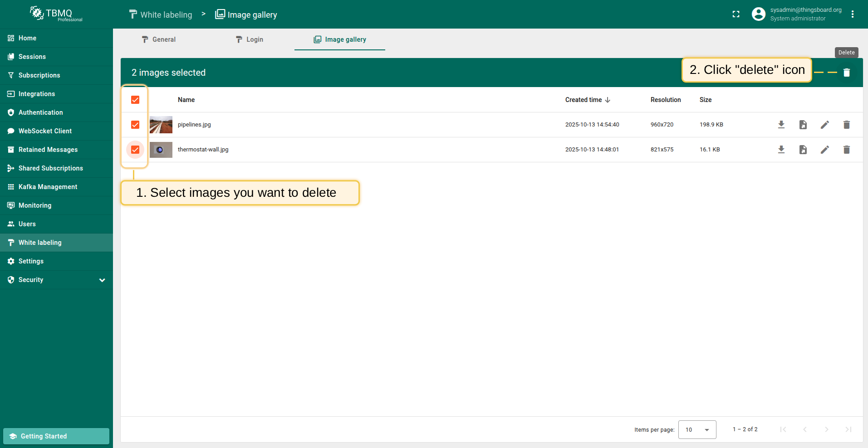Export thermostat-wall.jpg to JSON file
868x448 pixels.
[x=803, y=150]
